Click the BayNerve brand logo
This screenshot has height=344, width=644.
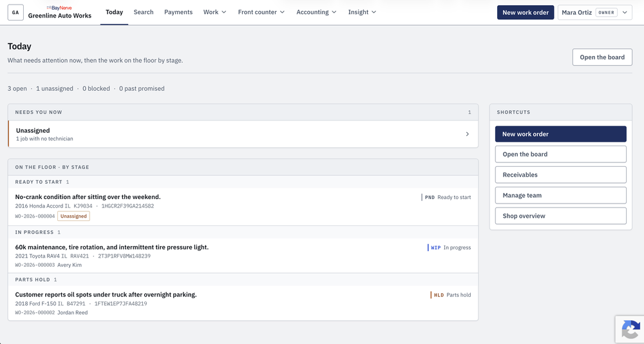[x=59, y=8]
